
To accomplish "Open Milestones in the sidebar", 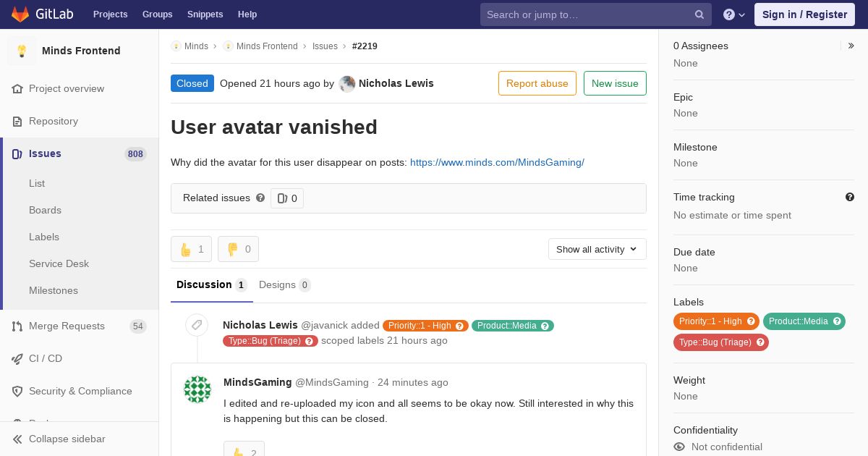I will coord(54,290).
